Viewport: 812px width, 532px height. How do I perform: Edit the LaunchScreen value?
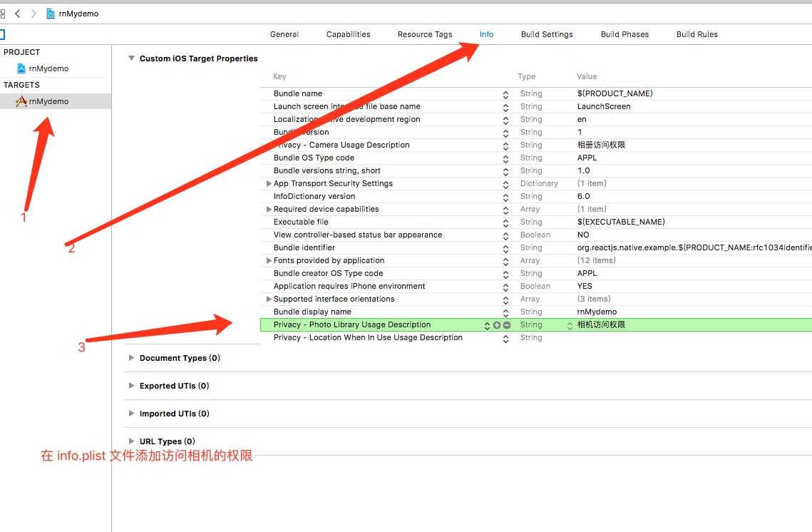coord(604,106)
